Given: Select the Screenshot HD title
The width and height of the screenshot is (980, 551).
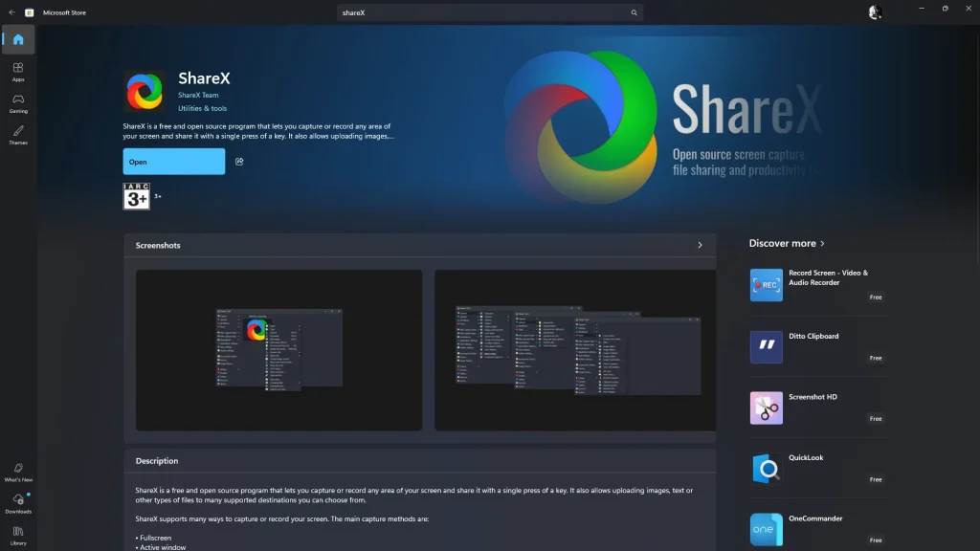Looking at the screenshot, I should click(813, 397).
